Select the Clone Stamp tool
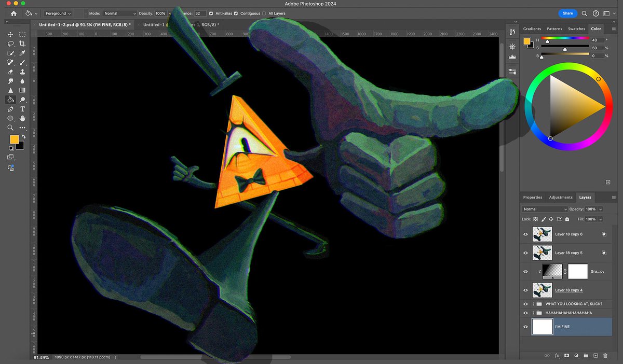 coord(22,72)
